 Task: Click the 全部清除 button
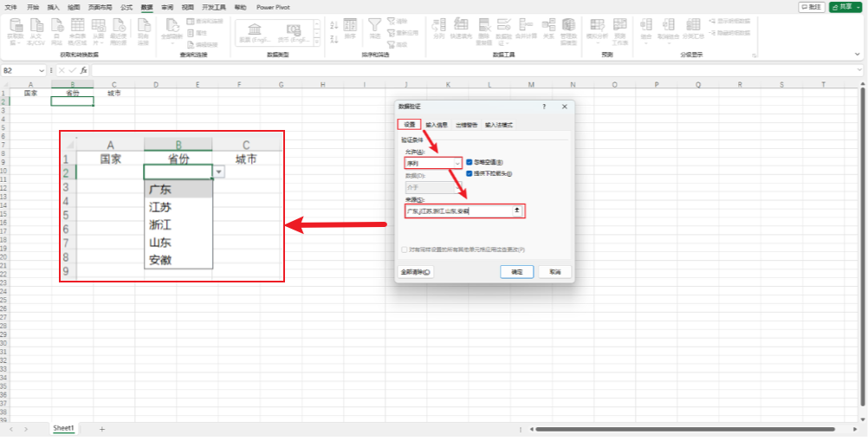[415, 272]
